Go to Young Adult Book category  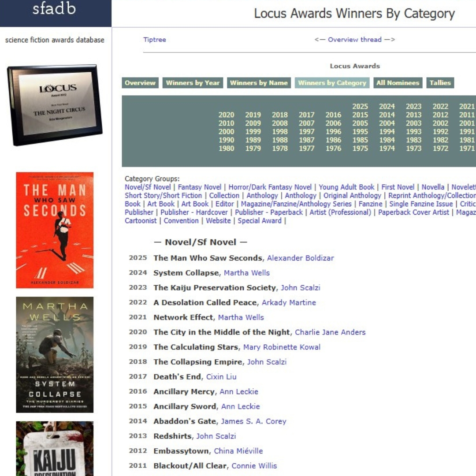pos(346,187)
